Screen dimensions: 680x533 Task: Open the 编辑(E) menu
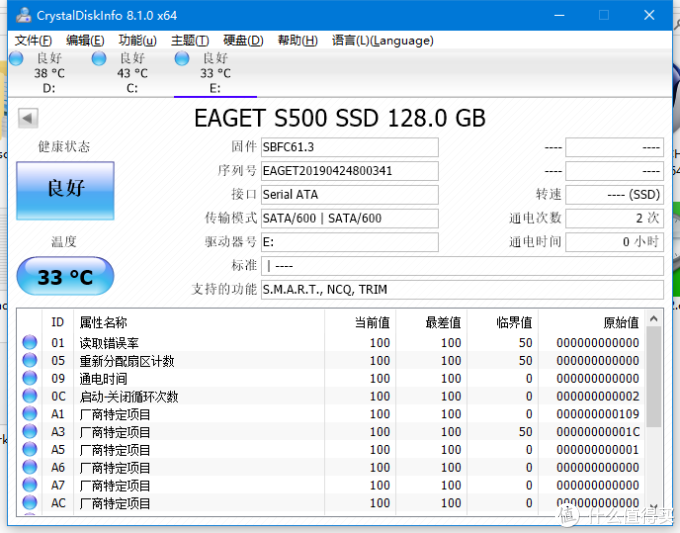[x=85, y=41]
